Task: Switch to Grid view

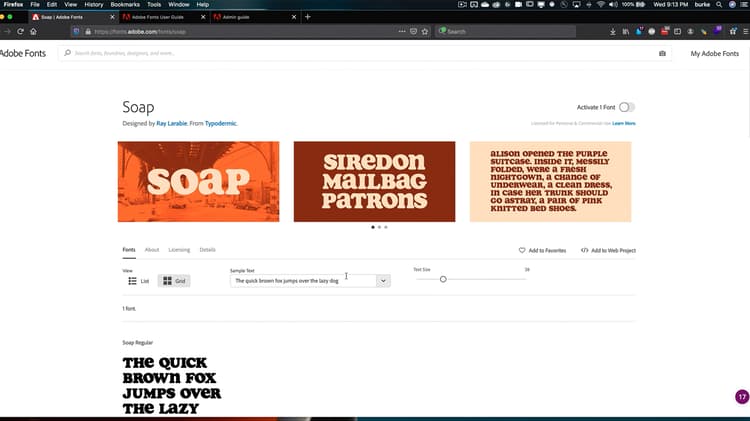Action: pos(174,281)
